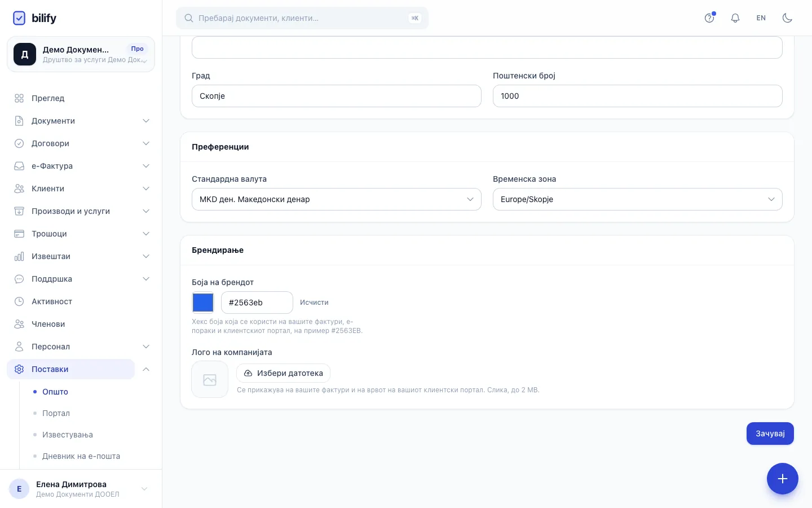Click the Документи sidebar icon

19,121
